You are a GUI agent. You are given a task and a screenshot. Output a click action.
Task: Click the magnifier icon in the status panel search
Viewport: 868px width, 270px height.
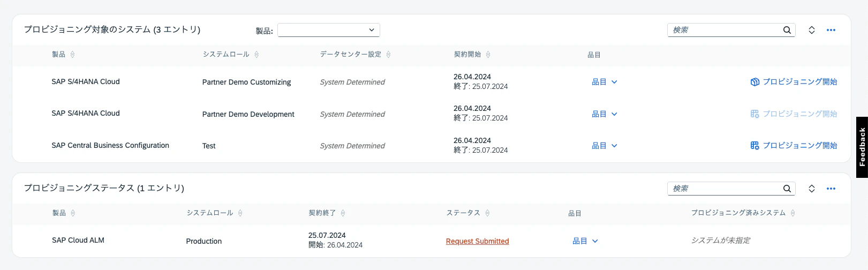click(787, 189)
